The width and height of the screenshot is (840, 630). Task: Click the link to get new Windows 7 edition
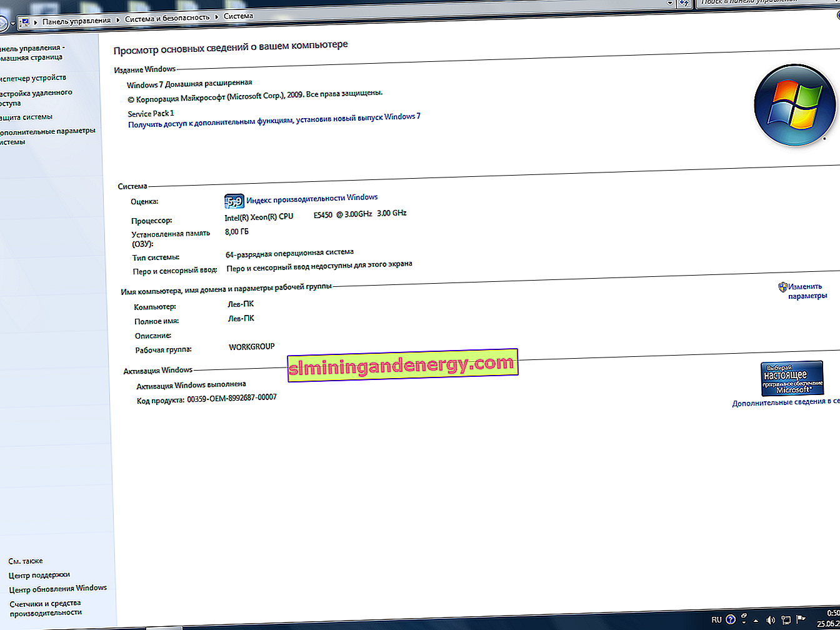point(274,120)
